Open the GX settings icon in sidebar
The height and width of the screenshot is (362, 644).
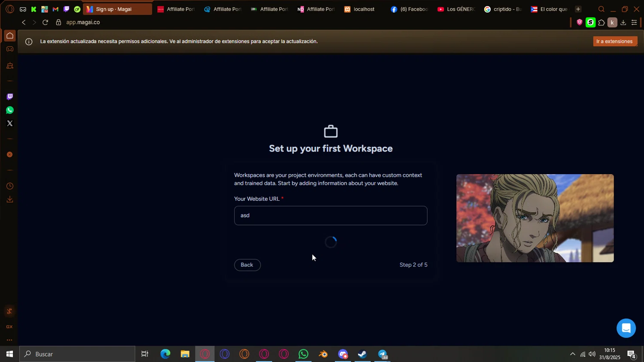[x=9, y=327]
